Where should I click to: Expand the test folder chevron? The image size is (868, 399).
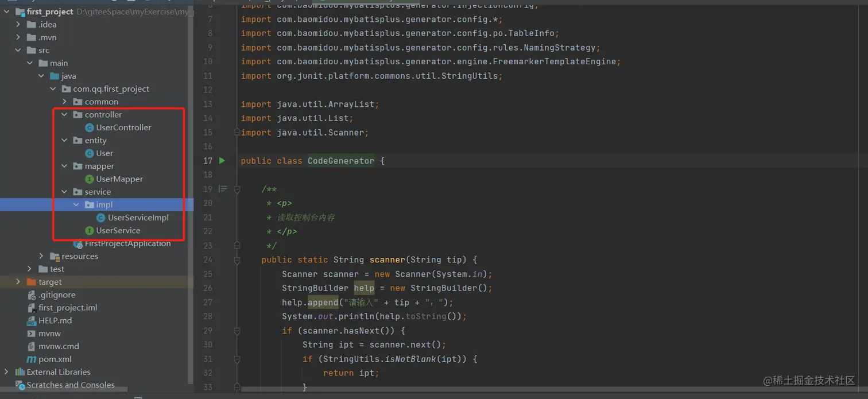point(30,269)
